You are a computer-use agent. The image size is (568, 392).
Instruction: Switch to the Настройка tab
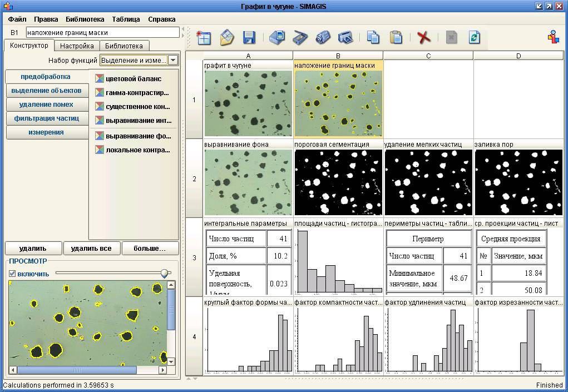(x=77, y=46)
